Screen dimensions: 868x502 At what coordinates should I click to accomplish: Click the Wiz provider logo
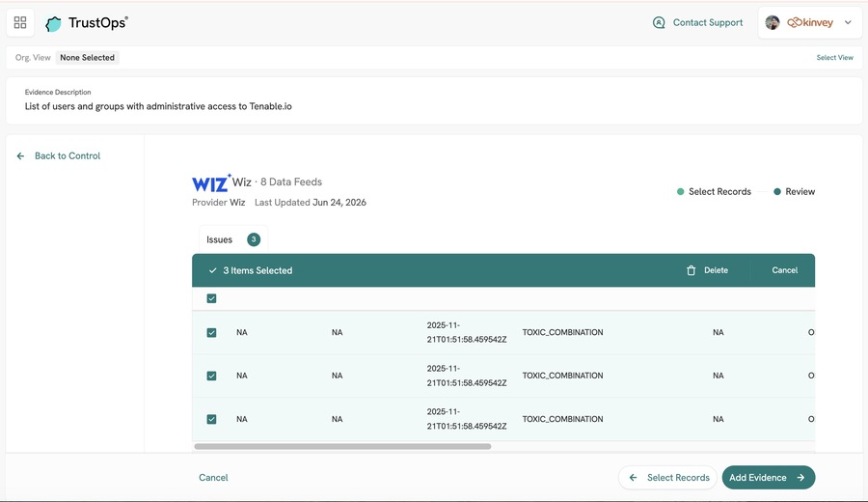[211, 182]
